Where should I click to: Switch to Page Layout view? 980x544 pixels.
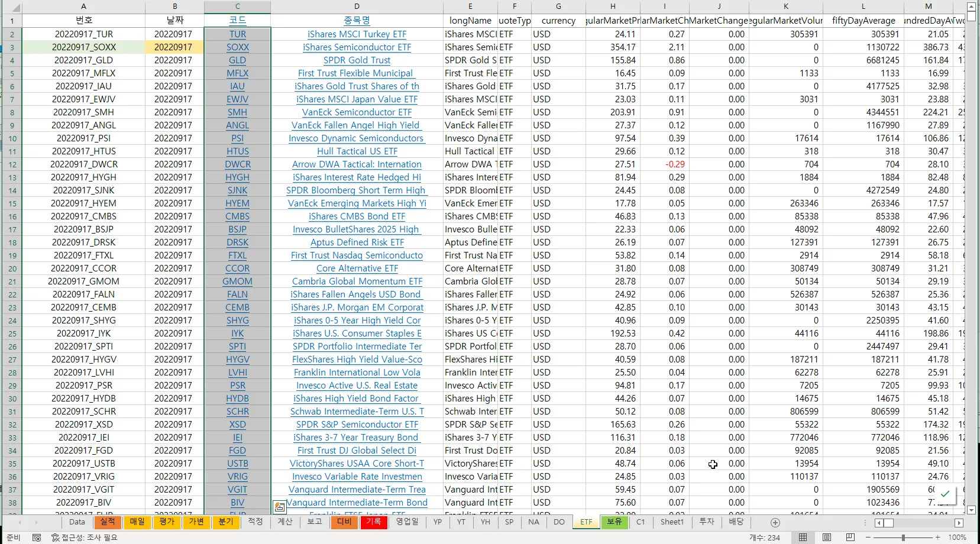pos(826,537)
